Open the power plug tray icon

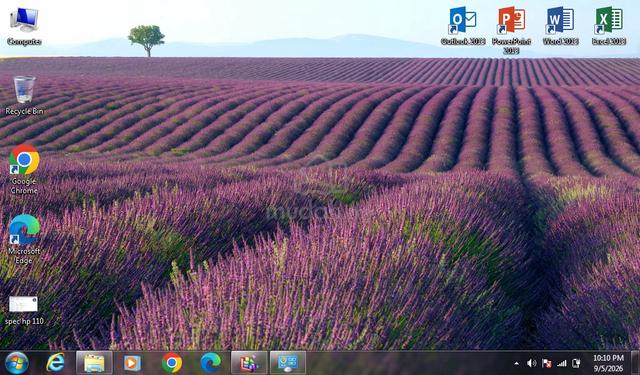576,363
